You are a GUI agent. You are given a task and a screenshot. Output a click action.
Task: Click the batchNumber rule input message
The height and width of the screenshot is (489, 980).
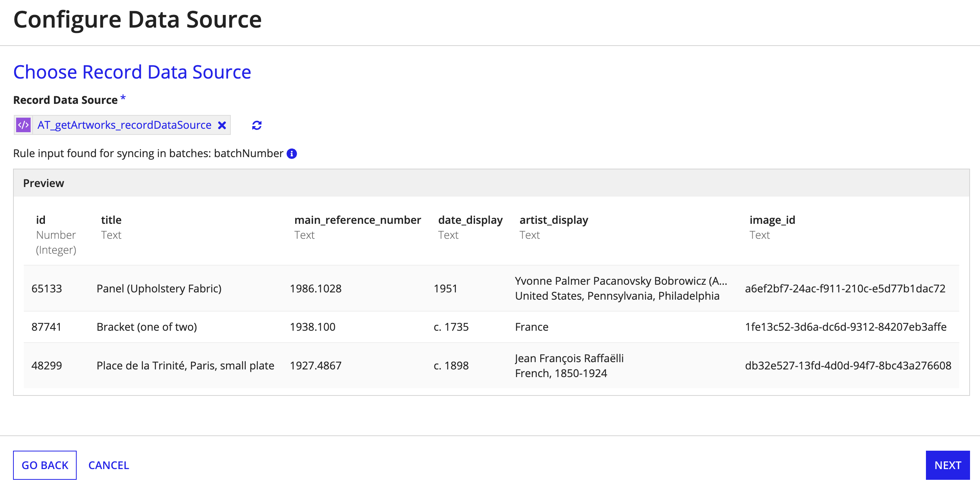[148, 154]
